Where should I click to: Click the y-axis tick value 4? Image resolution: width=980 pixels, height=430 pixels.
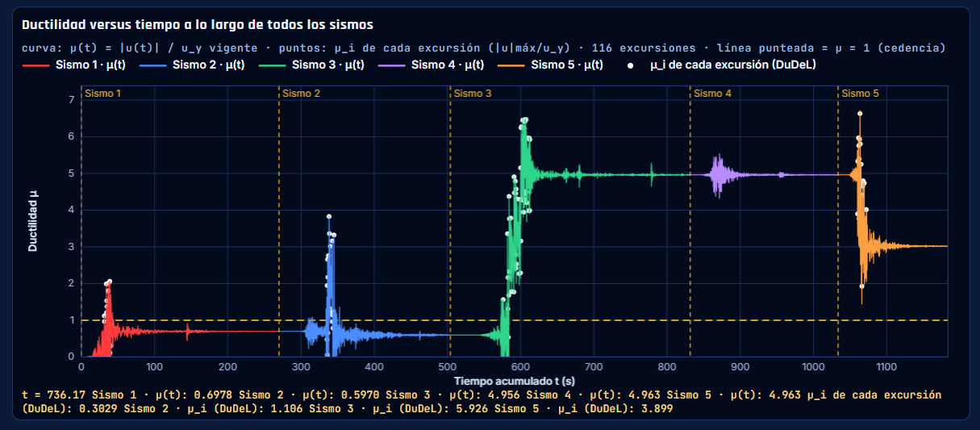71,210
